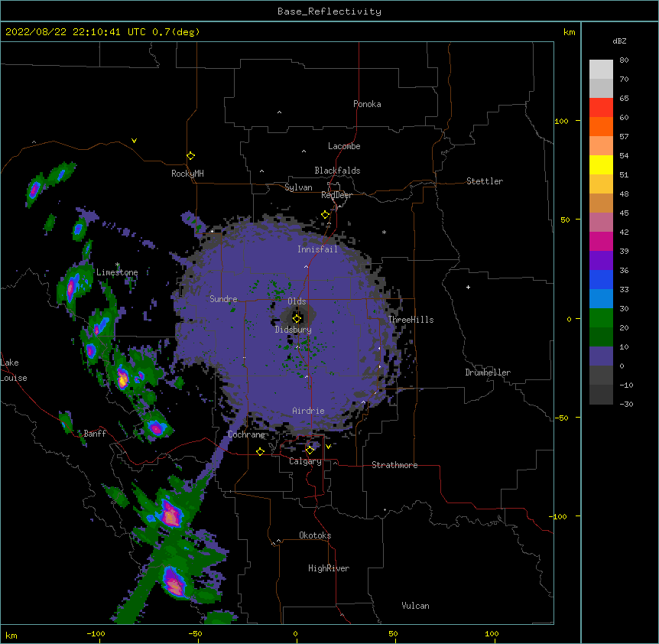Image resolution: width=659 pixels, height=644 pixels.
Task: Click the Vulcan label
Action: 415,606
